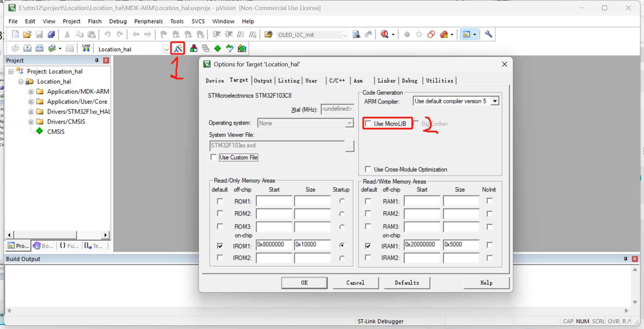
Task: Open the Pack Installer icon
Action: [x=242, y=49]
